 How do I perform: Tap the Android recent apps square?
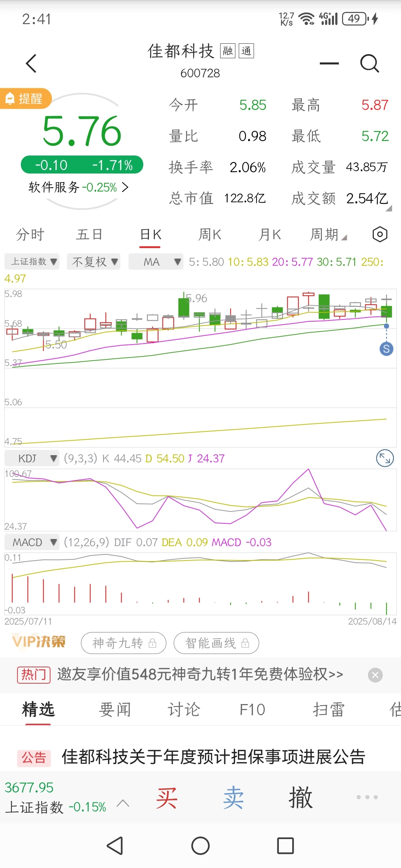click(x=286, y=846)
